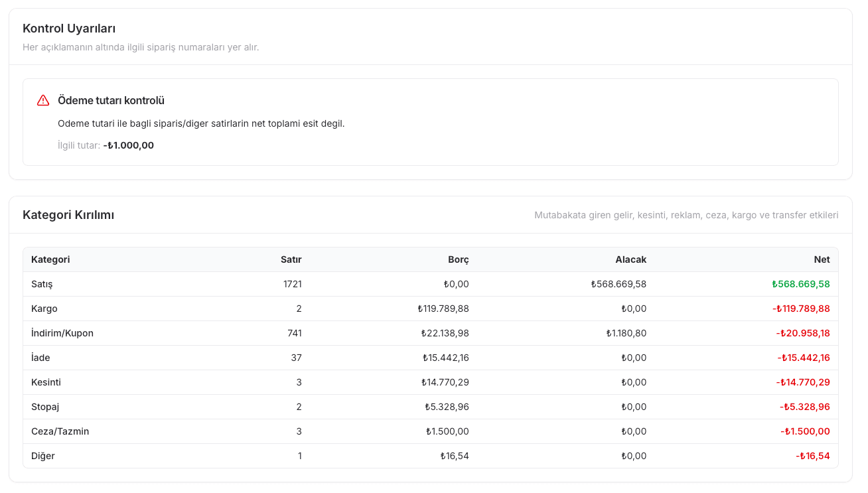The image size is (868, 493).
Task: Click the Alacak column header
Action: (630, 259)
